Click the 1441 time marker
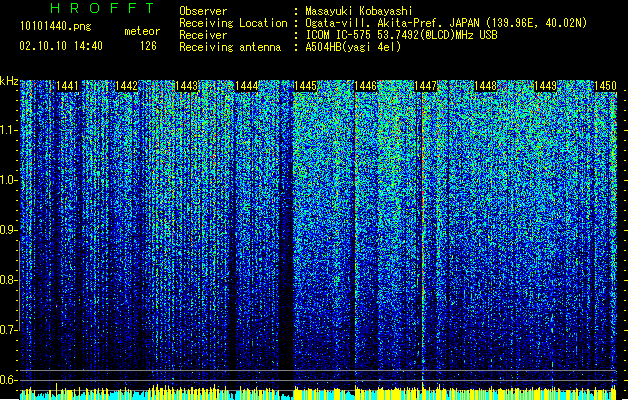Screen dimensions: 629x400 coord(67,86)
